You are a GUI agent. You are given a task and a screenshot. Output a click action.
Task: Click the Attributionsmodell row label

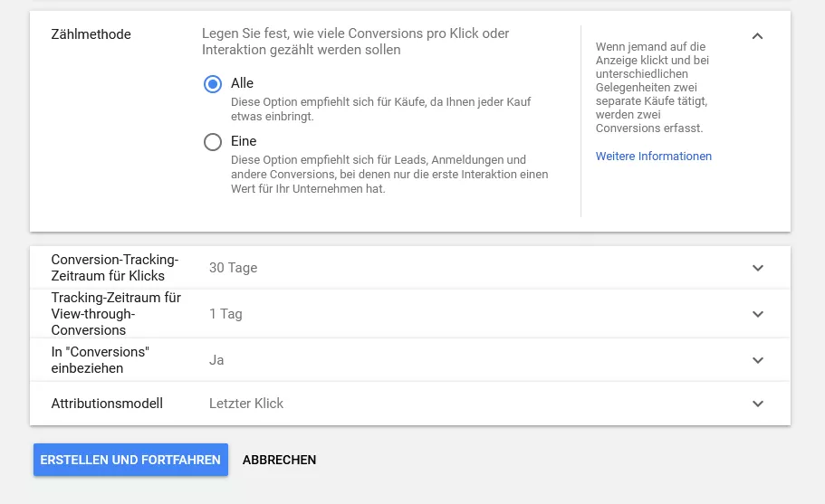point(107,404)
